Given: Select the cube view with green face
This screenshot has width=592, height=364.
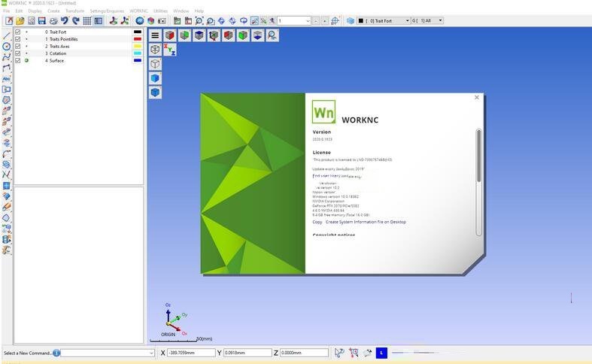Looking at the screenshot, I should coord(243,35).
